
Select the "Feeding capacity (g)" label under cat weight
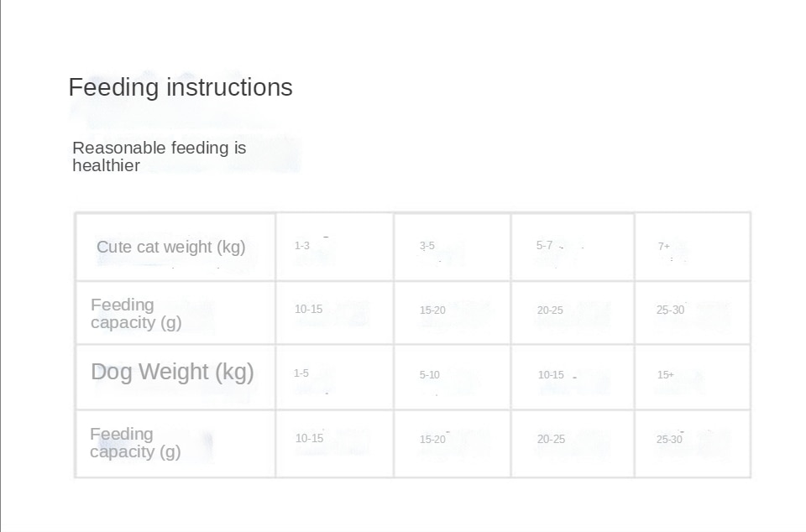(x=136, y=314)
